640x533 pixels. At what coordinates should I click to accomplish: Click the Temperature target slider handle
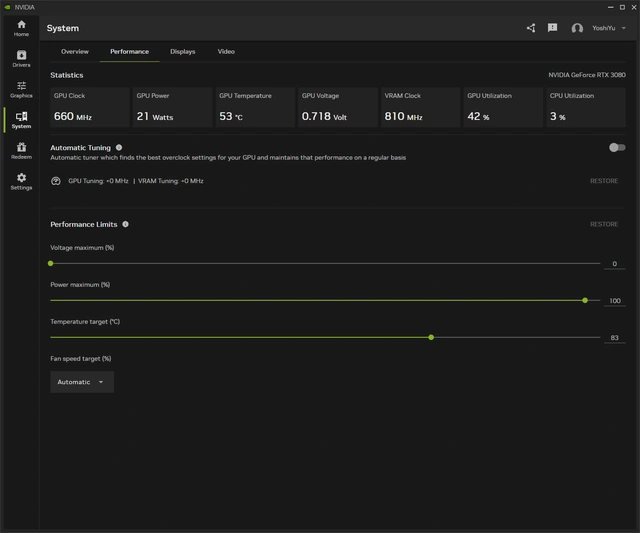tap(431, 338)
